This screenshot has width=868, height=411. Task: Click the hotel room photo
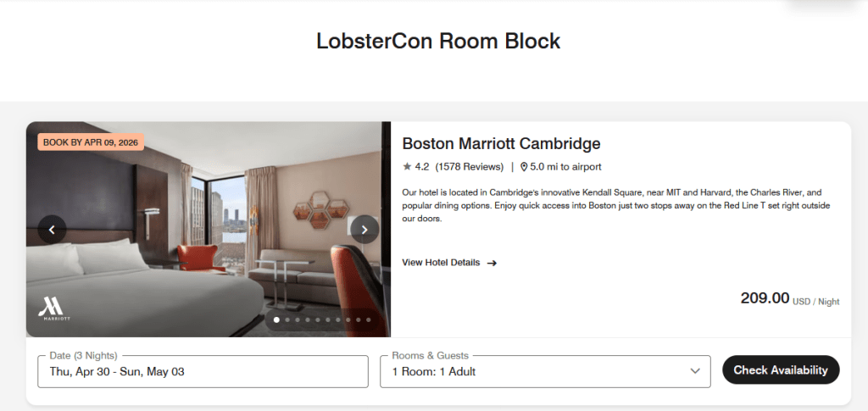(x=209, y=229)
